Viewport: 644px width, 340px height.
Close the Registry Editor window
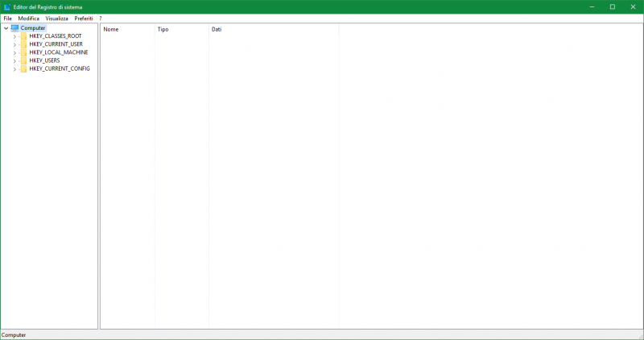tap(633, 7)
